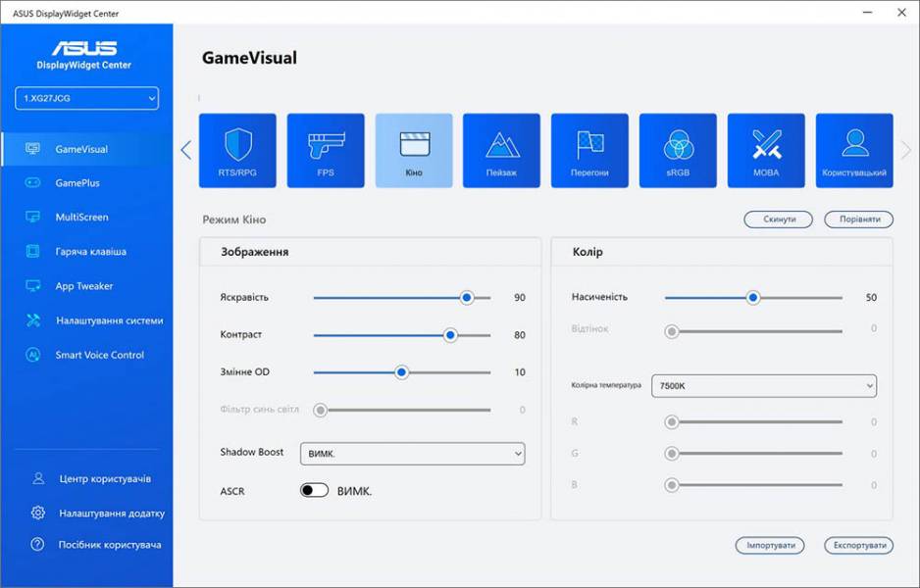Click the Змінне OD slider handle
The width and height of the screenshot is (920, 588).
click(x=401, y=372)
